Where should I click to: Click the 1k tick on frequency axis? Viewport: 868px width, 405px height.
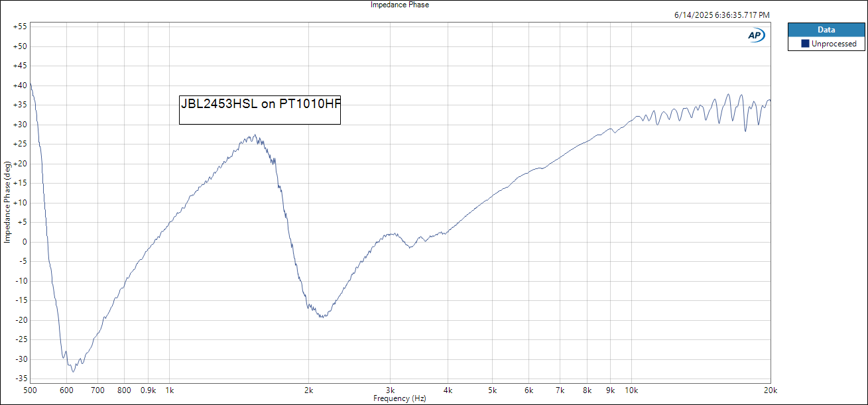pyautogui.click(x=169, y=390)
